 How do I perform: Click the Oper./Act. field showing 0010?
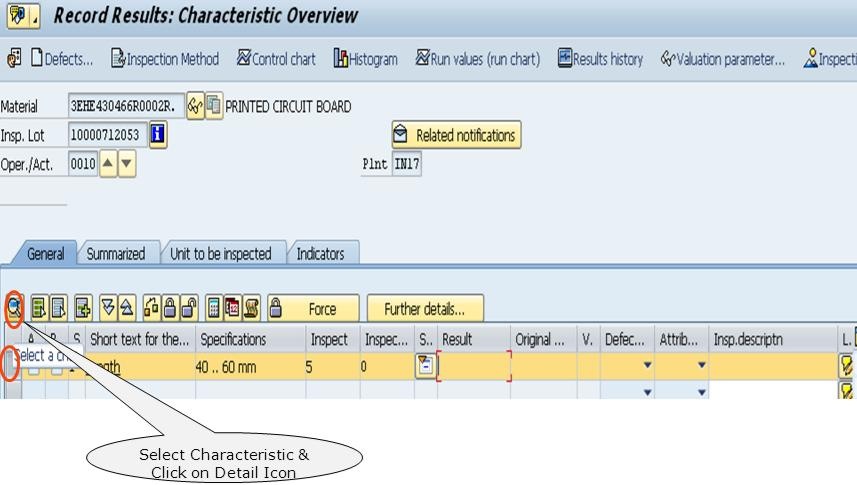[x=83, y=163]
